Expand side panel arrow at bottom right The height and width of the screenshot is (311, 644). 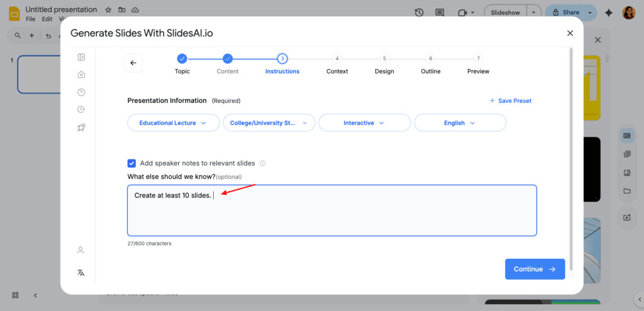point(640,299)
